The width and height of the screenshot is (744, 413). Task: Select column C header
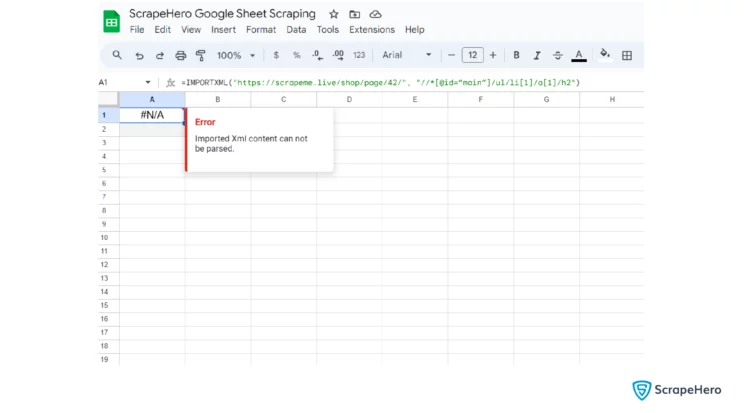[283, 100]
